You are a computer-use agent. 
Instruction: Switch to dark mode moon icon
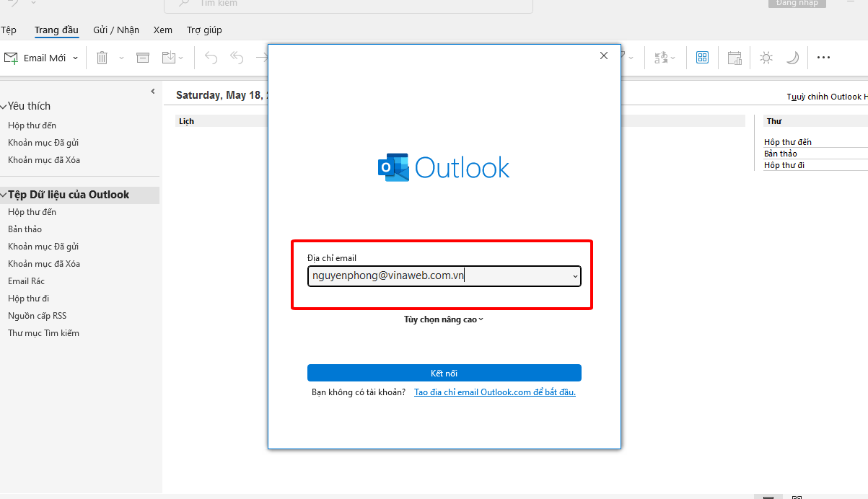pyautogui.click(x=792, y=58)
